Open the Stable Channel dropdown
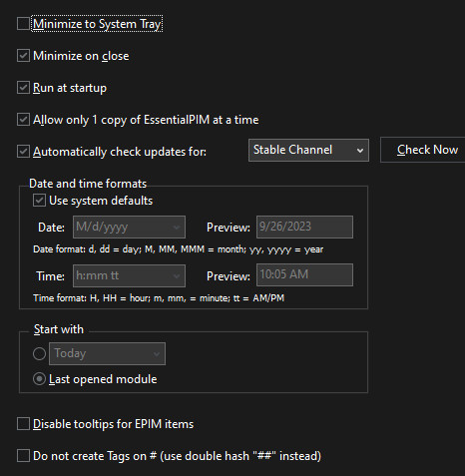Screen dimensions: 465x476 (x=308, y=151)
